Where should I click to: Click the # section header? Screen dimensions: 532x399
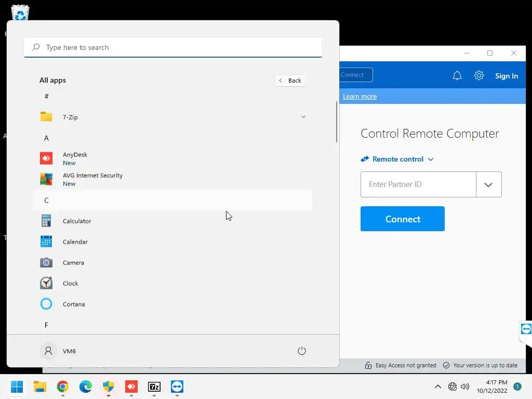pos(46,96)
